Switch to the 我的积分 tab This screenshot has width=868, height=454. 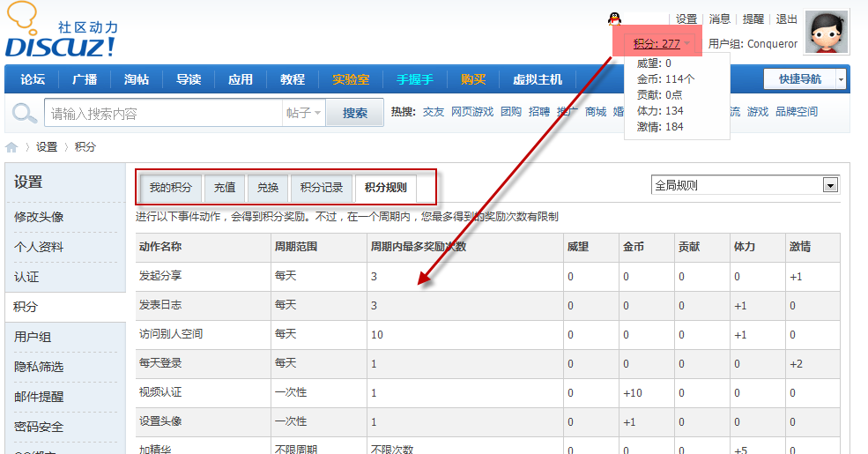click(x=170, y=187)
